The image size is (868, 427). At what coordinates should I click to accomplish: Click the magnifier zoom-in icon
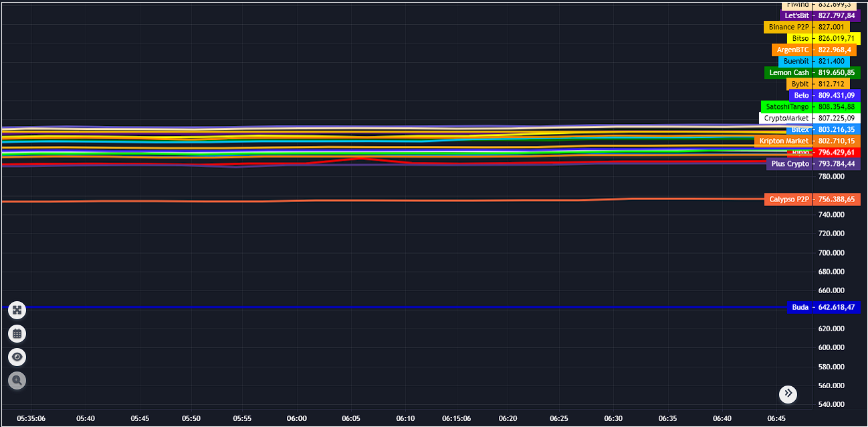[17, 380]
